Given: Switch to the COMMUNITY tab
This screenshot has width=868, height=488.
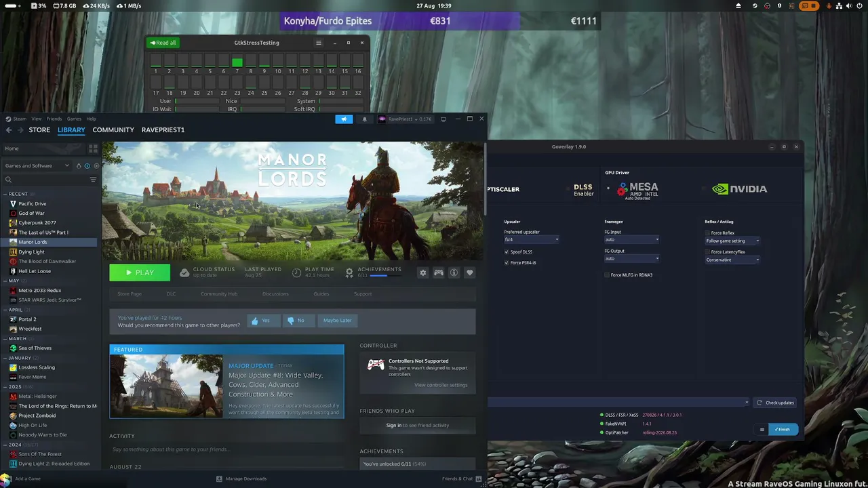Looking at the screenshot, I should (x=113, y=130).
